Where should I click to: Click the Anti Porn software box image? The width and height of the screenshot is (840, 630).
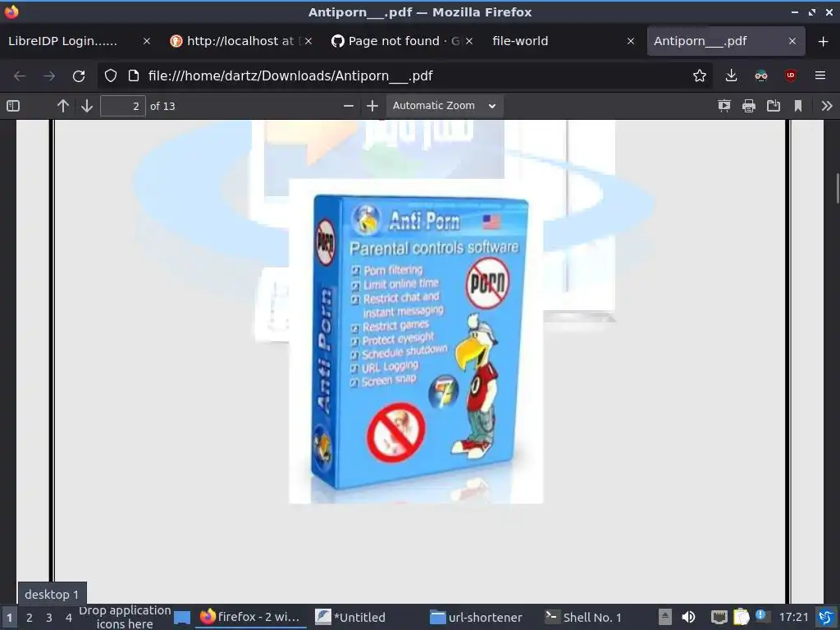(x=416, y=341)
